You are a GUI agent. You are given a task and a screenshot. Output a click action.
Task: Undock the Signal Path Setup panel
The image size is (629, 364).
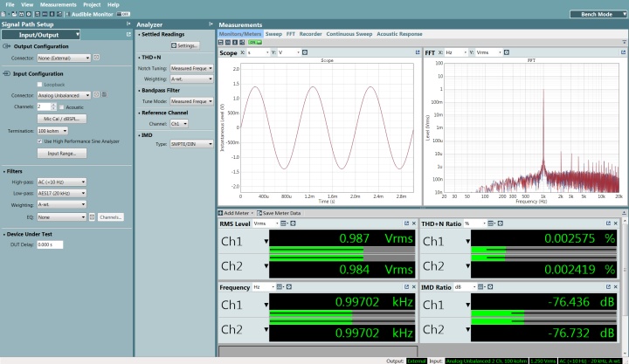128,34
